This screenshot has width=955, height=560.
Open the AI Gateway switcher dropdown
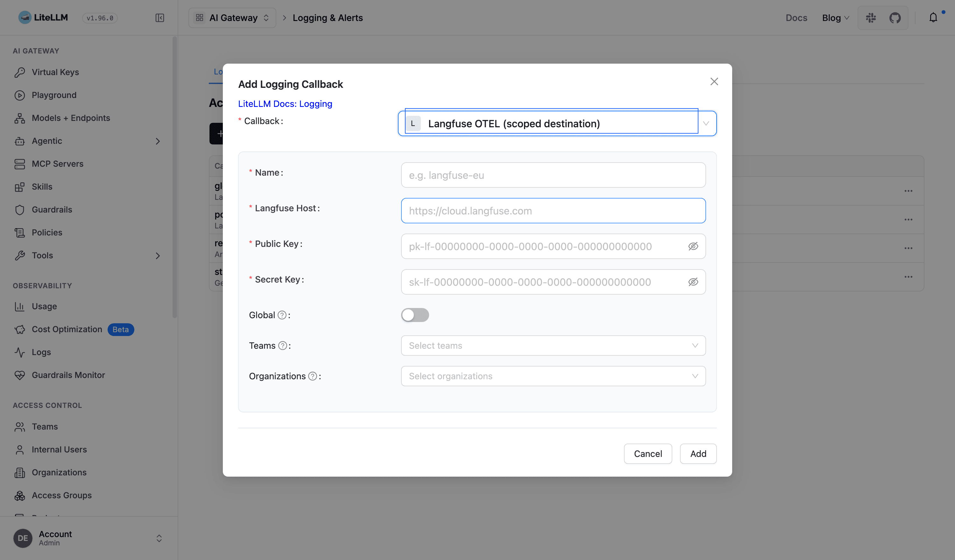(x=232, y=18)
